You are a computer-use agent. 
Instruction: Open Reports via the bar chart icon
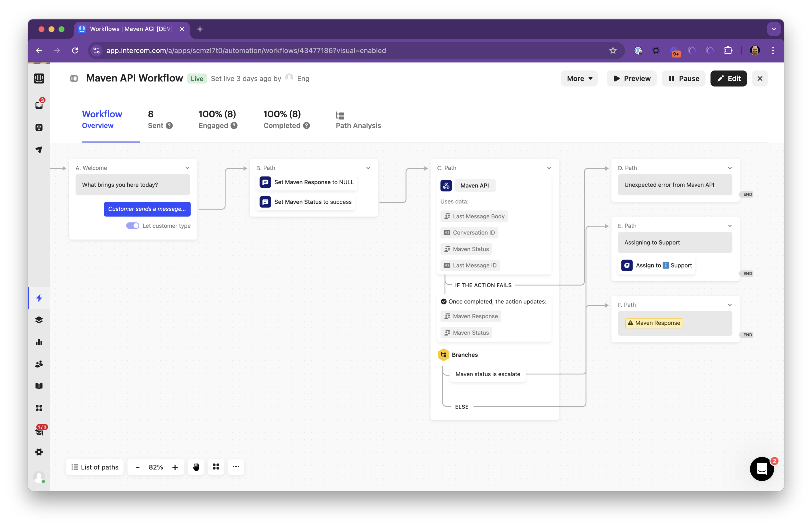(x=39, y=342)
